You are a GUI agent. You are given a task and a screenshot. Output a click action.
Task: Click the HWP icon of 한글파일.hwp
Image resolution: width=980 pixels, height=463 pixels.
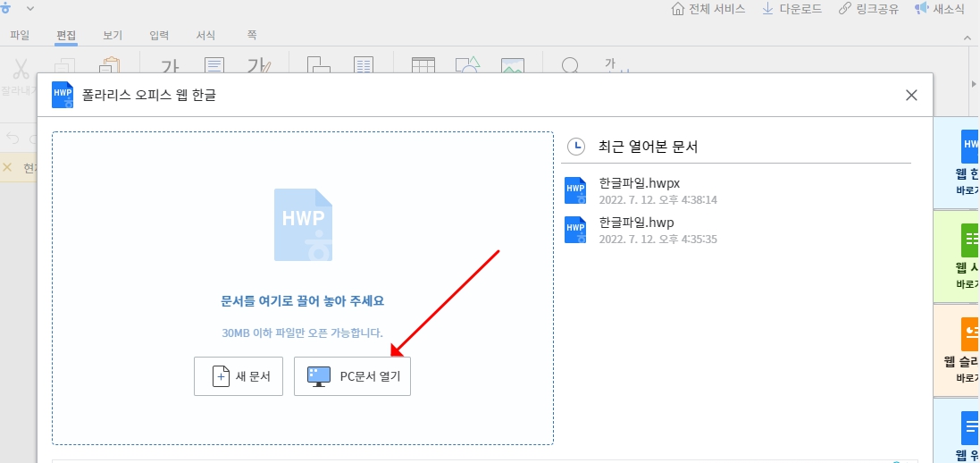pos(575,230)
